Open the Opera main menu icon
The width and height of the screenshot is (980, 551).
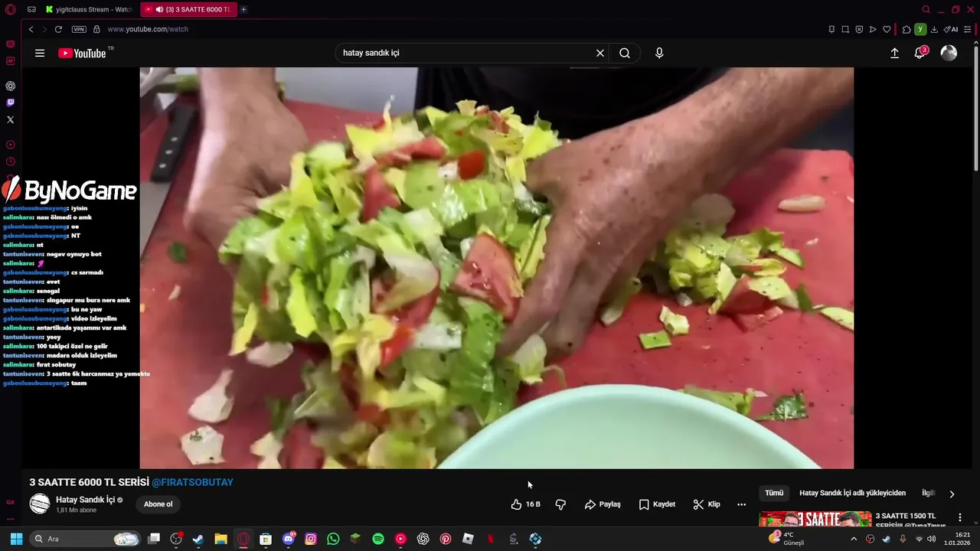coord(11,9)
